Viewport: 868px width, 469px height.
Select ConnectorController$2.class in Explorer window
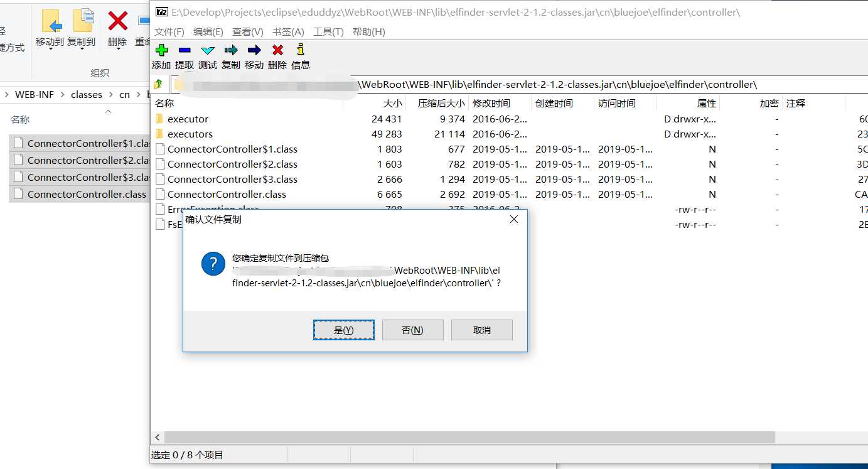tap(80, 160)
